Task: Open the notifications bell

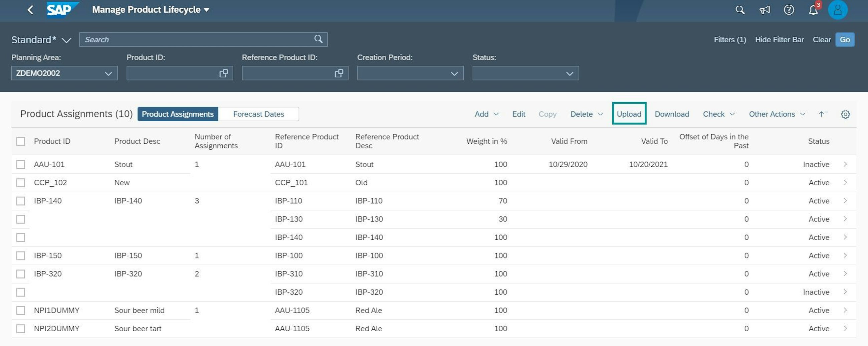Action: (x=813, y=10)
